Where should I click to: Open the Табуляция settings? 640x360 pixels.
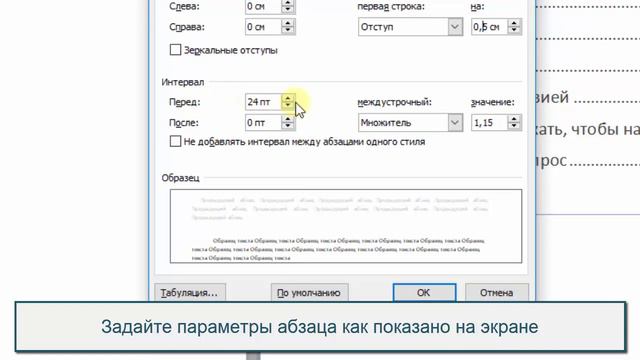[x=190, y=293]
